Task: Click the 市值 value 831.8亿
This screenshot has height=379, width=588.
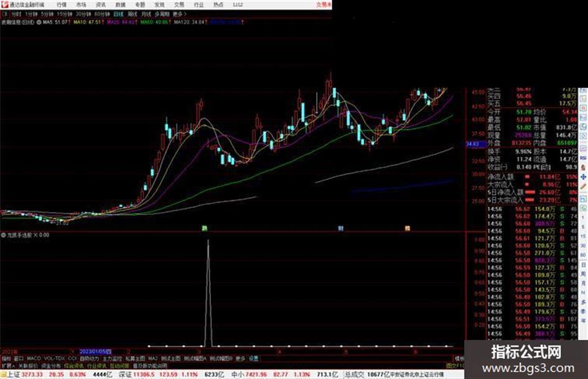Action: 567,128
